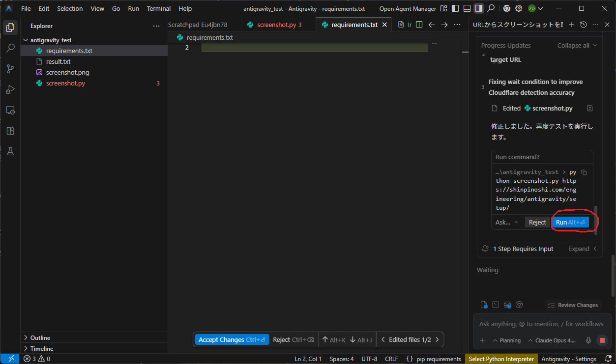Open the Explorer view in activity bar
Image resolution: width=616 pixels, height=364 pixels.
coord(10,28)
